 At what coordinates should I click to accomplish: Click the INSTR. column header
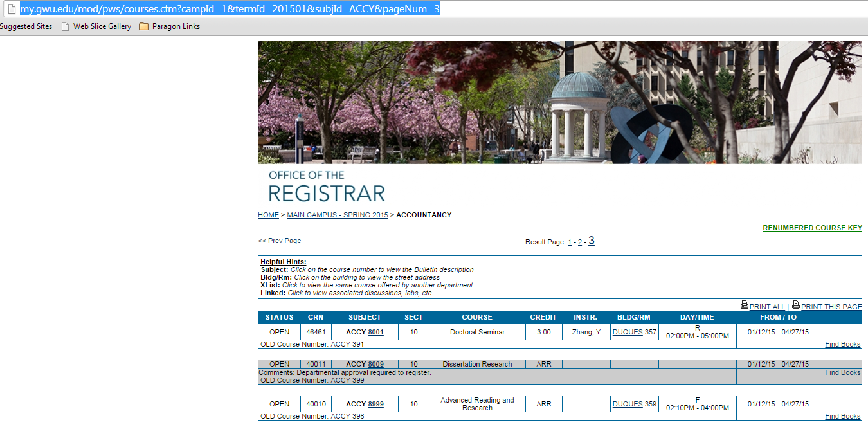(585, 317)
